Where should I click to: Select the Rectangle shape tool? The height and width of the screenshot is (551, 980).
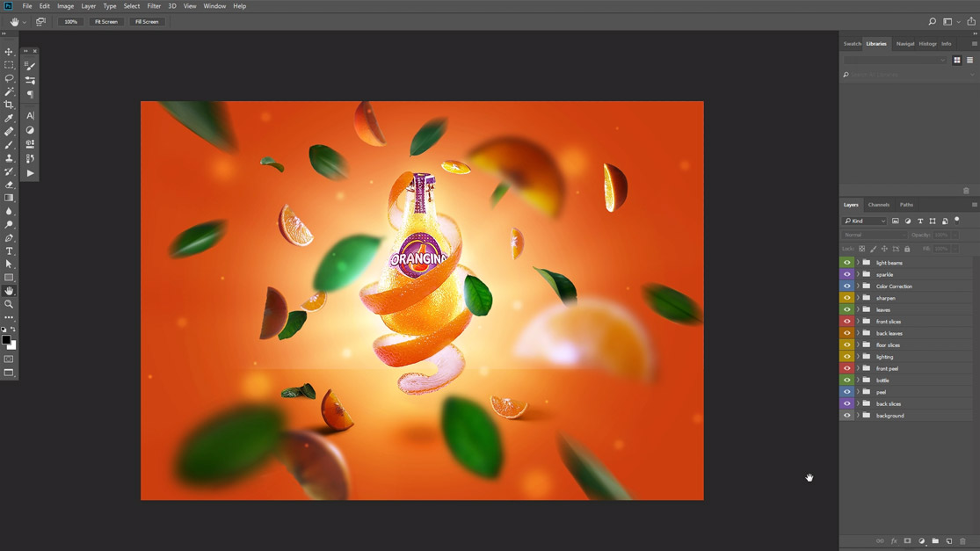point(9,278)
